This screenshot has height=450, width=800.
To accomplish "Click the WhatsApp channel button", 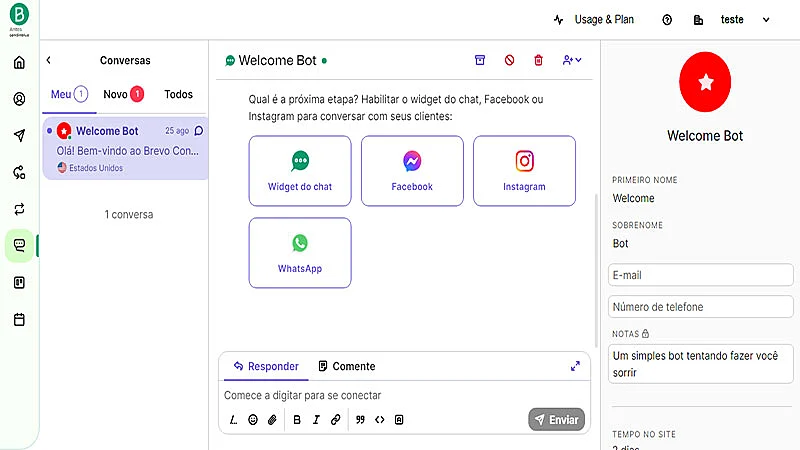I will (300, 252).
